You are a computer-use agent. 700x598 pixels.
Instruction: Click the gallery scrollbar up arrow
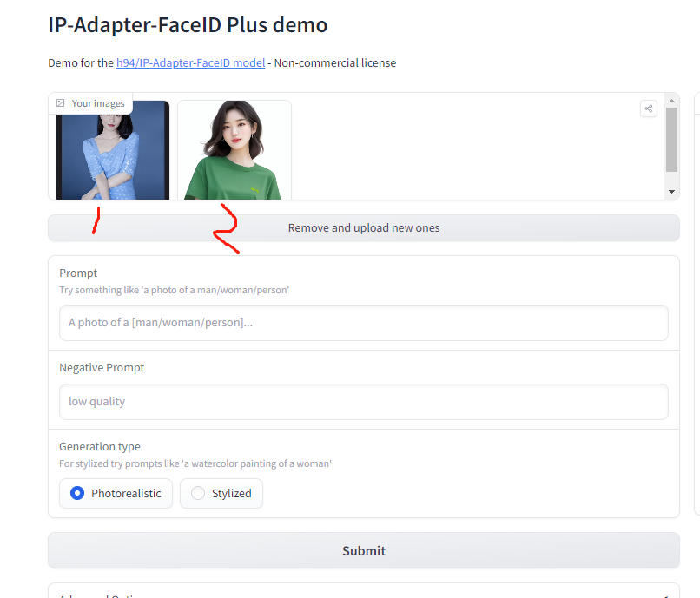(671, 101)
